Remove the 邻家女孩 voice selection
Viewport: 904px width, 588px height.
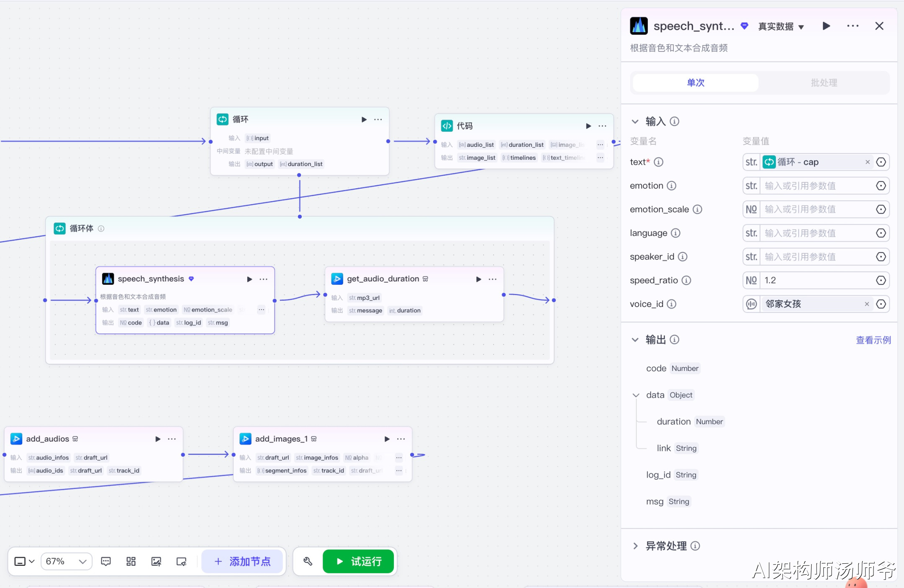(x=867, y=304)
